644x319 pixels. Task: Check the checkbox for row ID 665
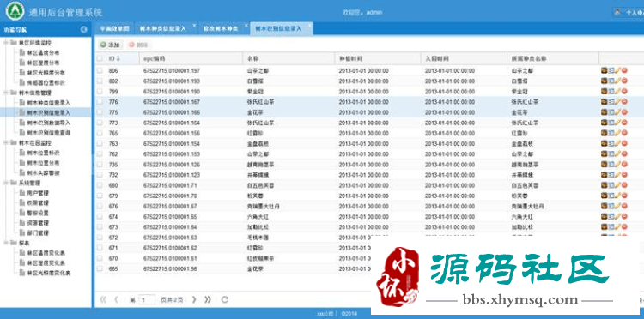[x=100, y=268]
